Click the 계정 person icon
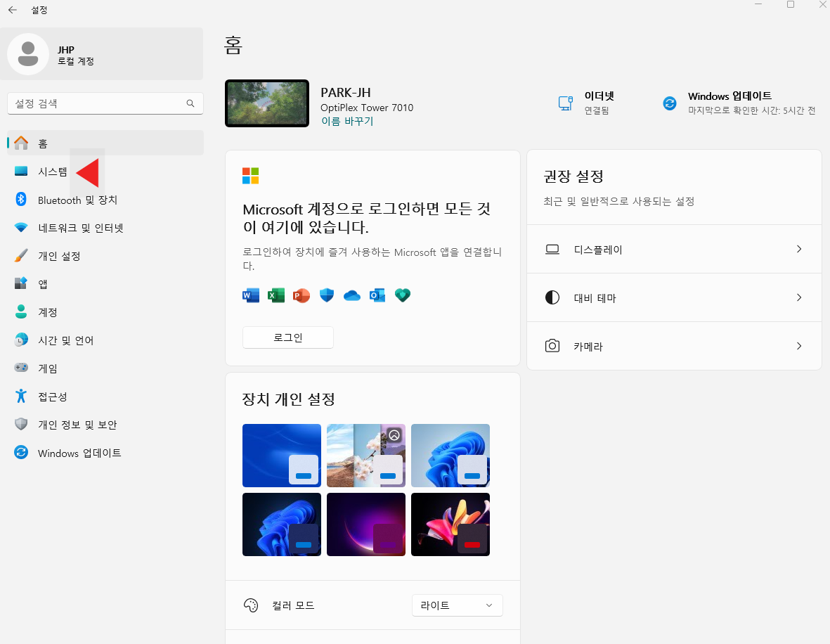The width and height of the screenshot is (830, 644). point(21,311)
